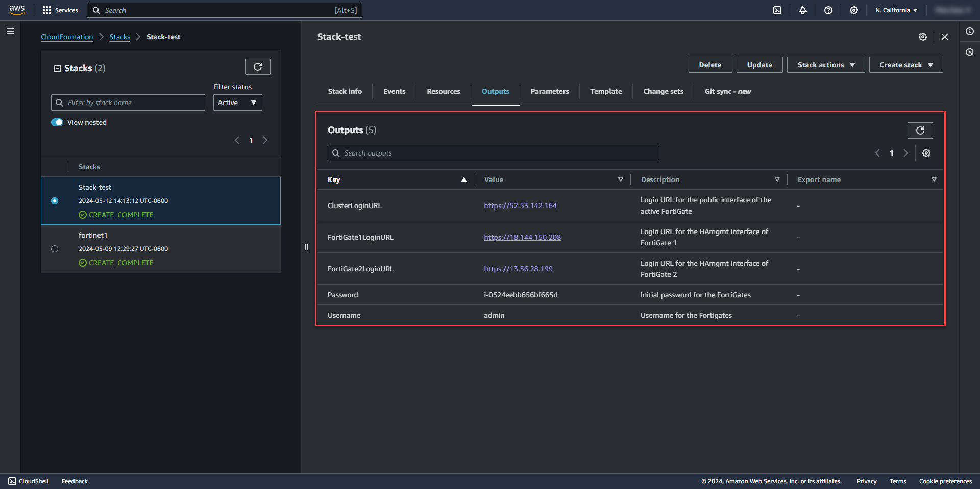Select the Username value admin
The height and width of the screenshot is (489, 980).
494,315
